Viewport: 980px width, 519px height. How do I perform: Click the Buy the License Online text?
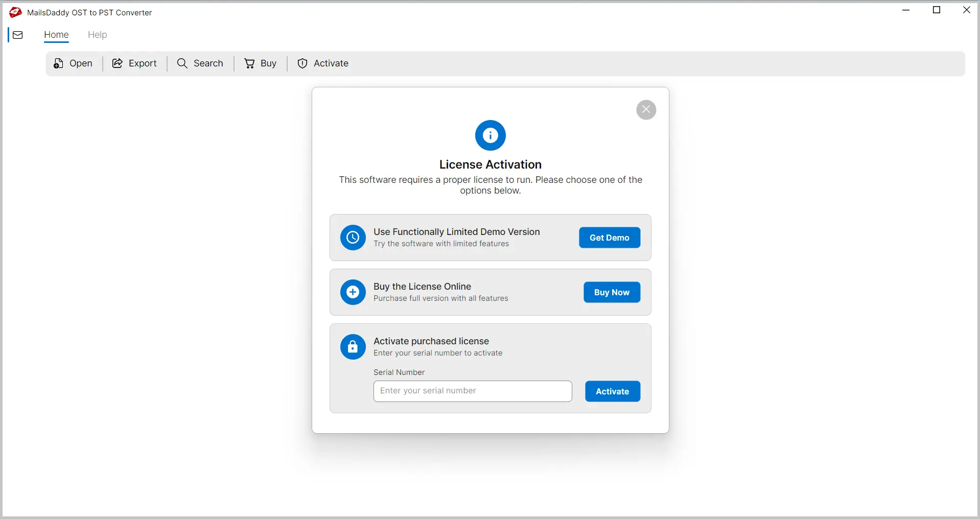click(x=423, y=287)
